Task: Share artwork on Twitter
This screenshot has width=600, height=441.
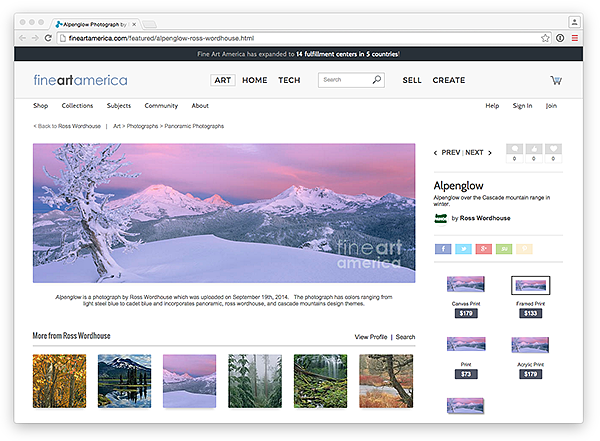Action: 463,248
